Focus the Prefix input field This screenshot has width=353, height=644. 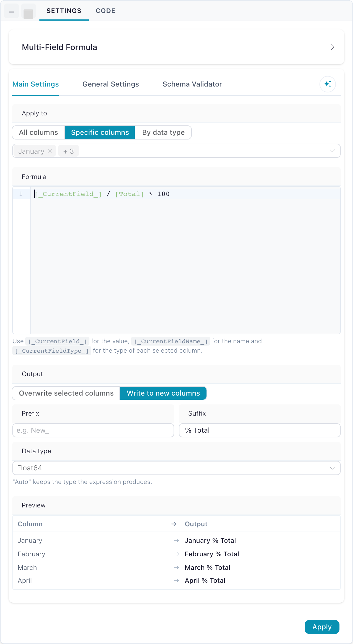pyautogui.click(x=93, y=430)
